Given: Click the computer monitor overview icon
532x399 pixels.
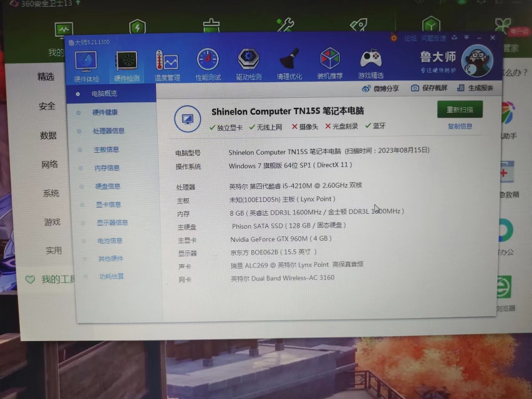Looking at the screenshot, I should [x=187, y=119].
